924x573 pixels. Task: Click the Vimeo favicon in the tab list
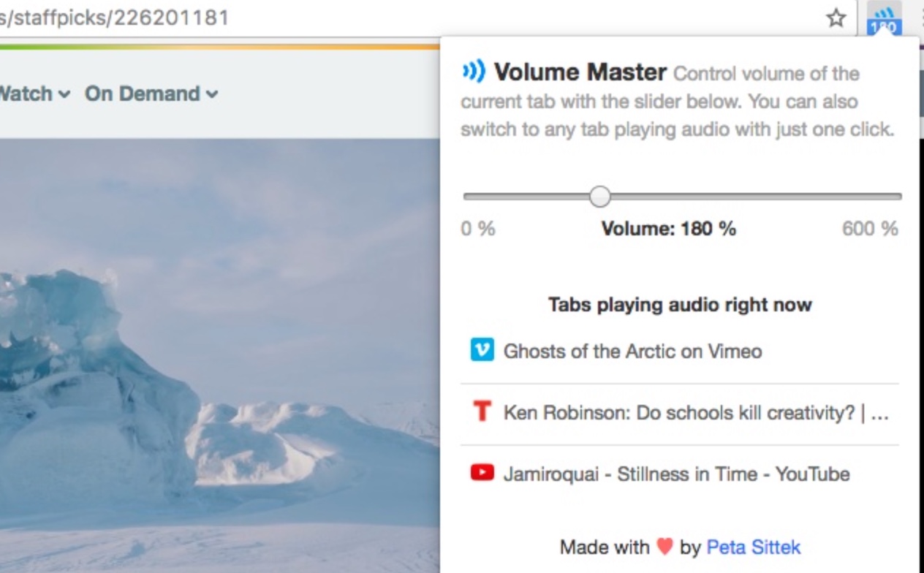point(482,351)
